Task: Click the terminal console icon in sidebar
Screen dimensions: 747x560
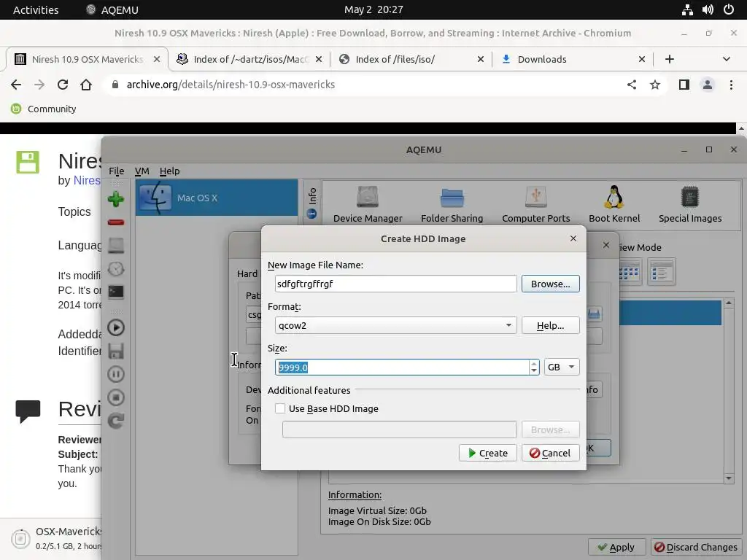Action: point(116,292)
